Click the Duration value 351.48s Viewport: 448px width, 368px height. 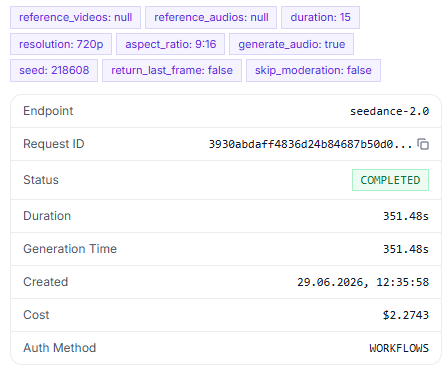point(406,216)
